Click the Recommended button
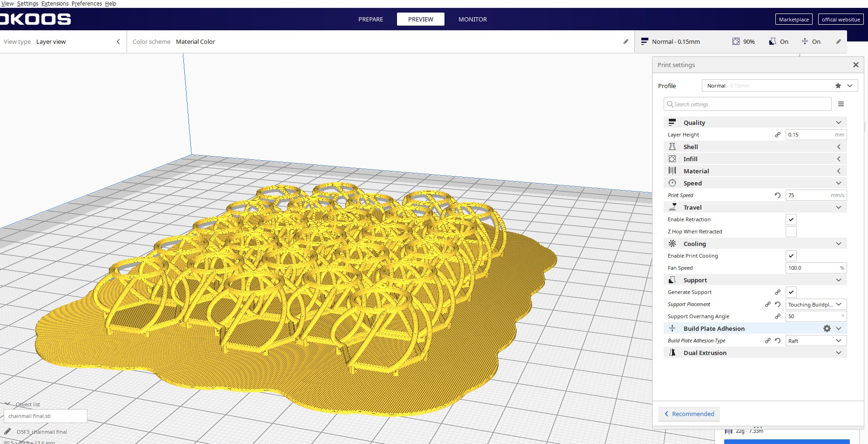Screen dimensions: 868x444 click(689, 414)
